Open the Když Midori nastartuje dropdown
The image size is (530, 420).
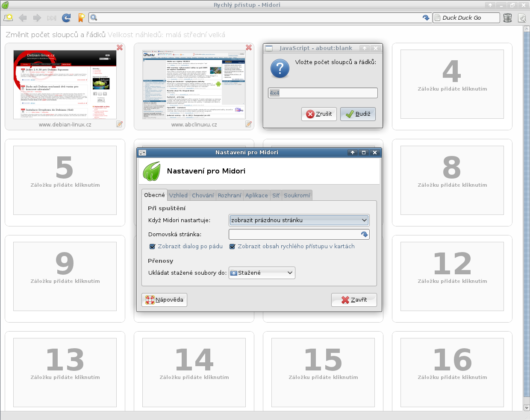tap(299, 220)
